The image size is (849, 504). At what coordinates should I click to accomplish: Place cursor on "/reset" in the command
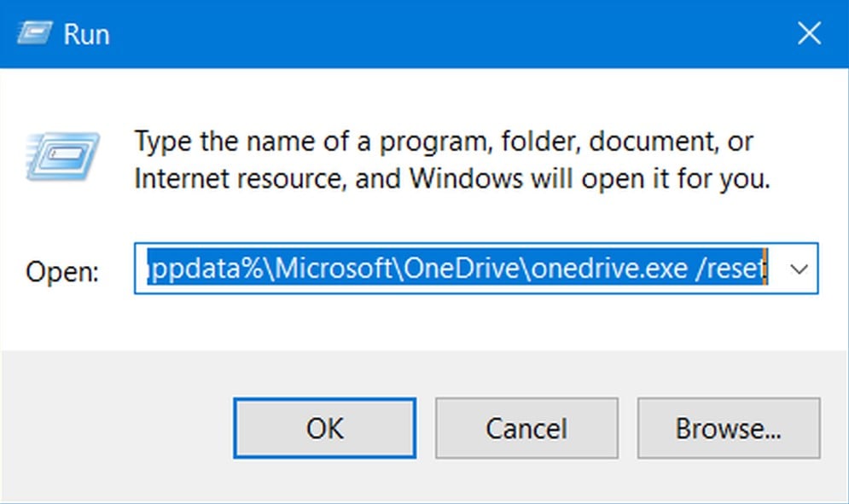pos(730,269)
